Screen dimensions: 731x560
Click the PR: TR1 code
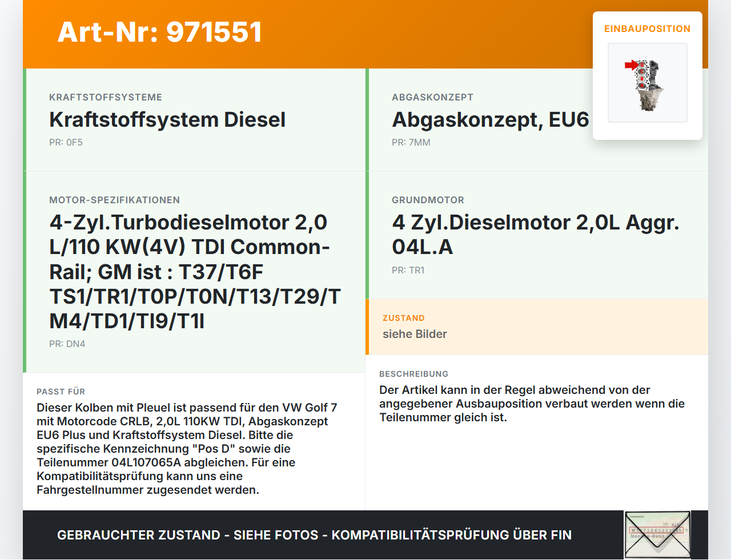pyautogui.click(x=408, y=270)
